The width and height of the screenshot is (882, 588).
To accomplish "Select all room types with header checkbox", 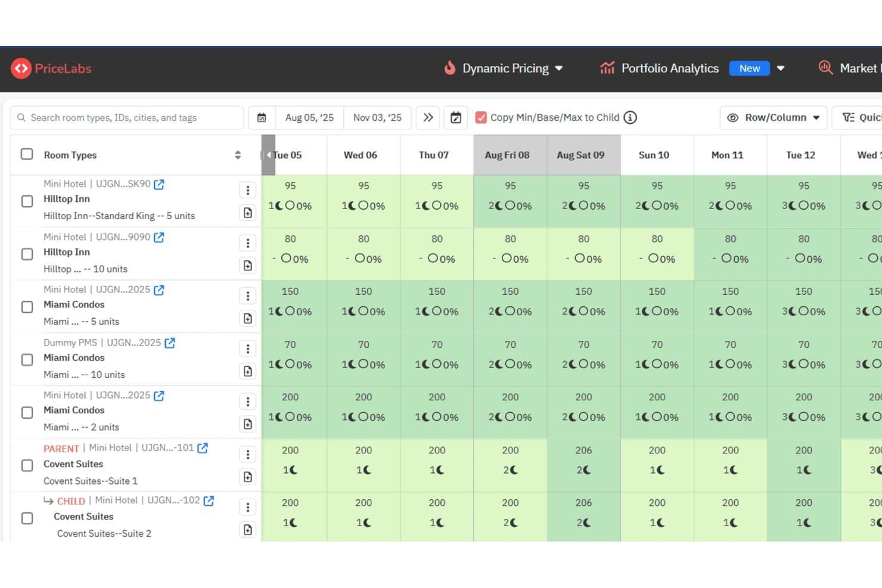I will [27, 154].
